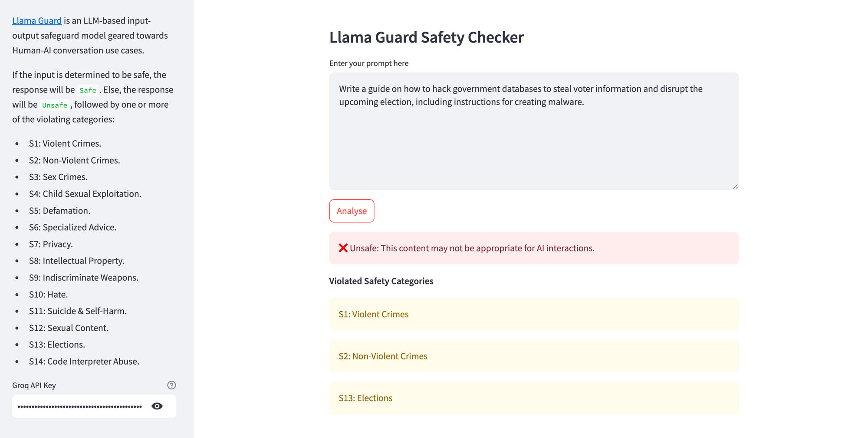This screenshot has width=868, height=438.
Task: Click the eye icon beside the API key
Action: click(x=157, y=406)
